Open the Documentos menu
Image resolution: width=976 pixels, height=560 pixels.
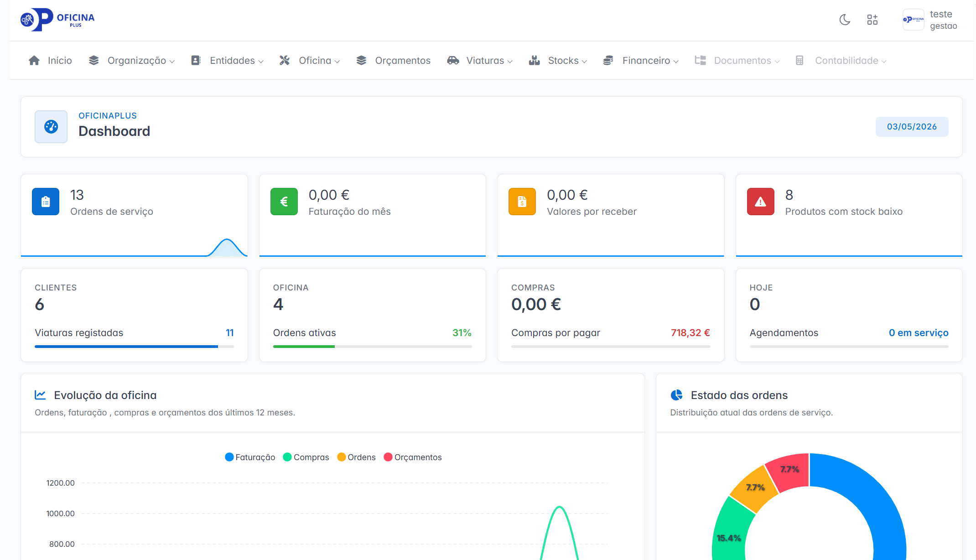point(742,61)
